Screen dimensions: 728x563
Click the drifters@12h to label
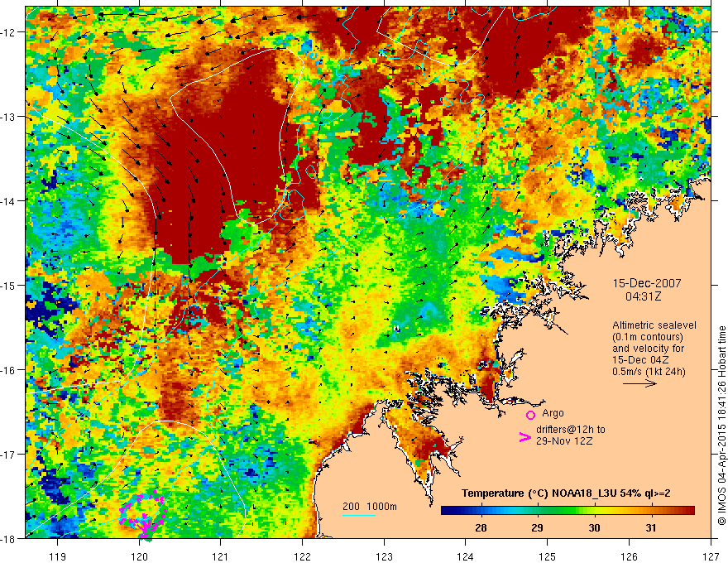coord(571,430)
